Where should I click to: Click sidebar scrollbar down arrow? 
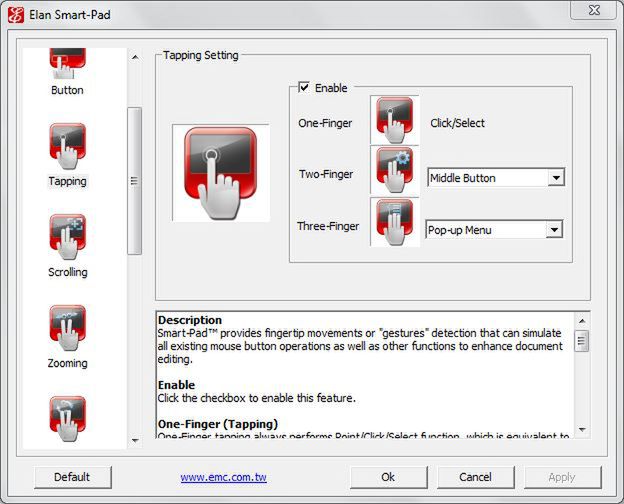(135, 440)
